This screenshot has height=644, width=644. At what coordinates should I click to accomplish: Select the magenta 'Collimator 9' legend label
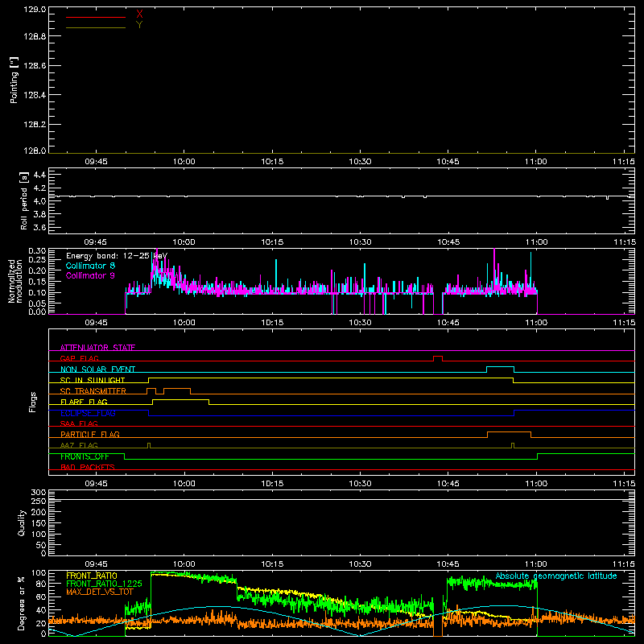point(90,275)
